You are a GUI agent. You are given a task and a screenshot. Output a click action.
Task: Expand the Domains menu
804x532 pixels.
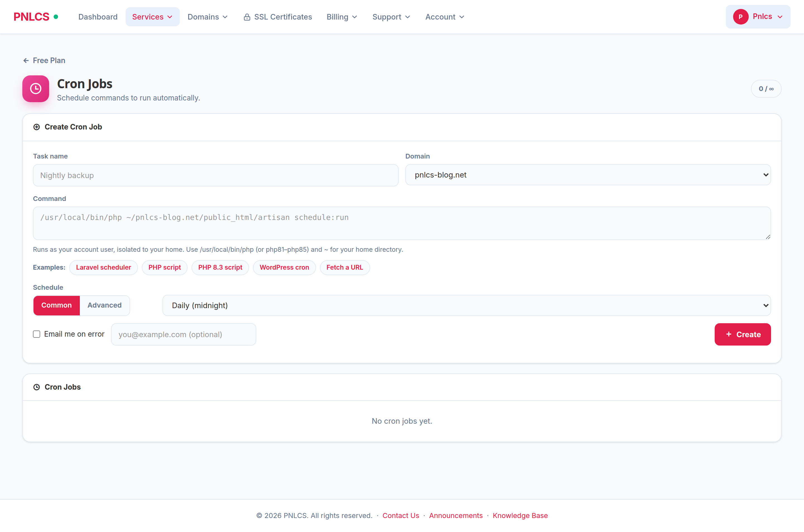[x=208, y=17]
